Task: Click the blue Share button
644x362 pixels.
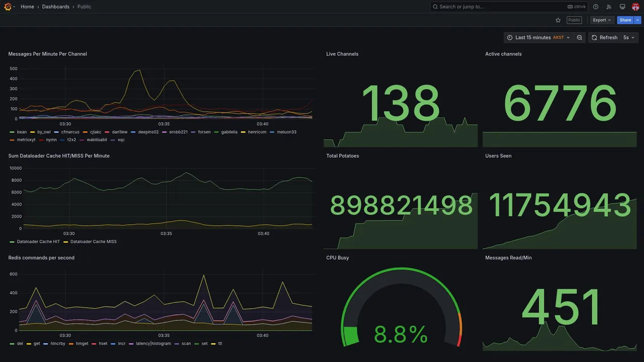Action: 625,20
